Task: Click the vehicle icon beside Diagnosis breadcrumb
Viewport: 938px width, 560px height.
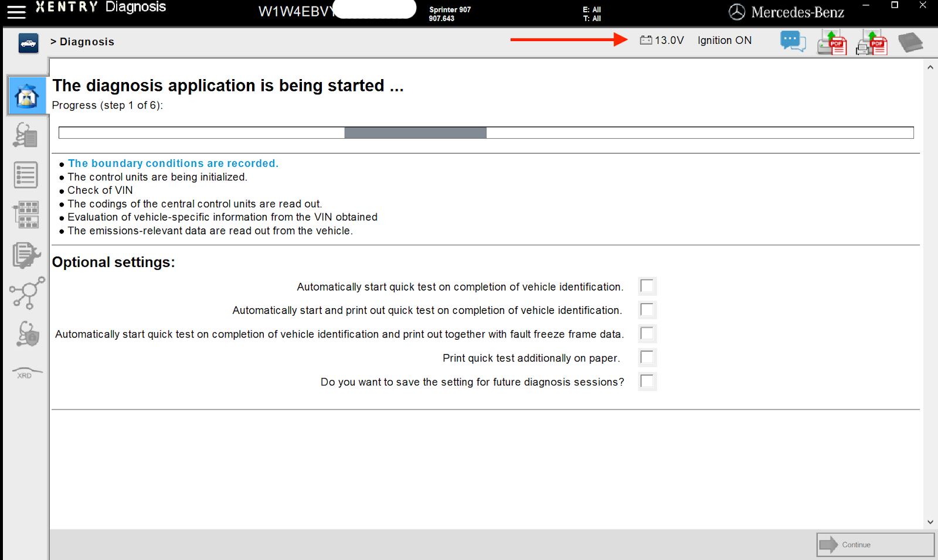Action: coord(28,43)
